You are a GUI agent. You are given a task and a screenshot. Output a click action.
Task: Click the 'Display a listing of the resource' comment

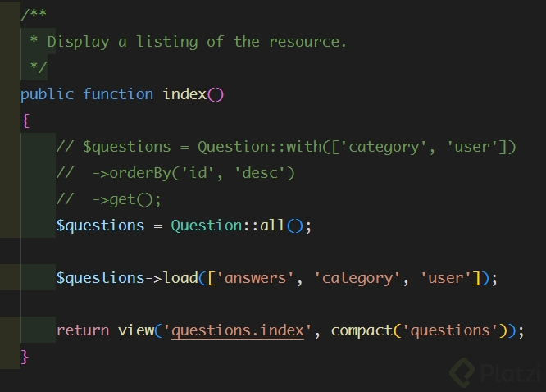[197, 41]
